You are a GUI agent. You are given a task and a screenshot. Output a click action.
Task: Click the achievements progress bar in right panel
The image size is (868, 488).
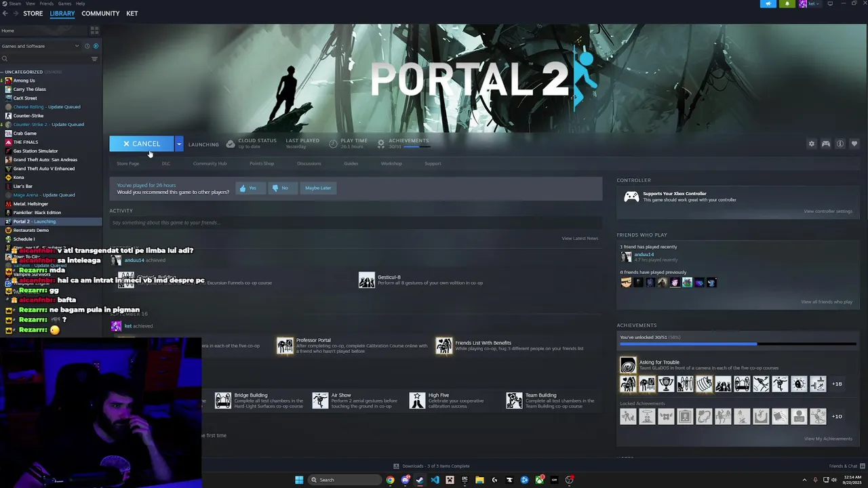pyautogui.click(x=738, y=344)
